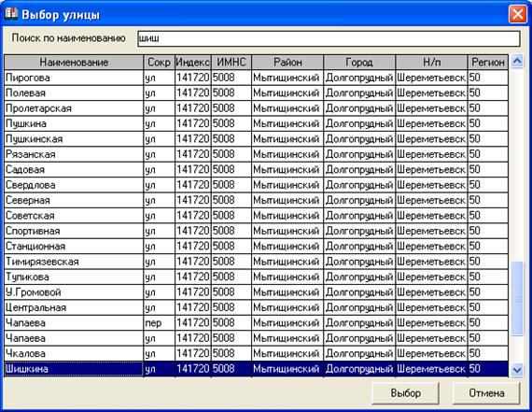Click the index 141720 in Шишкина row
Viewport: 532px width, 412px height.
[192, 369]
